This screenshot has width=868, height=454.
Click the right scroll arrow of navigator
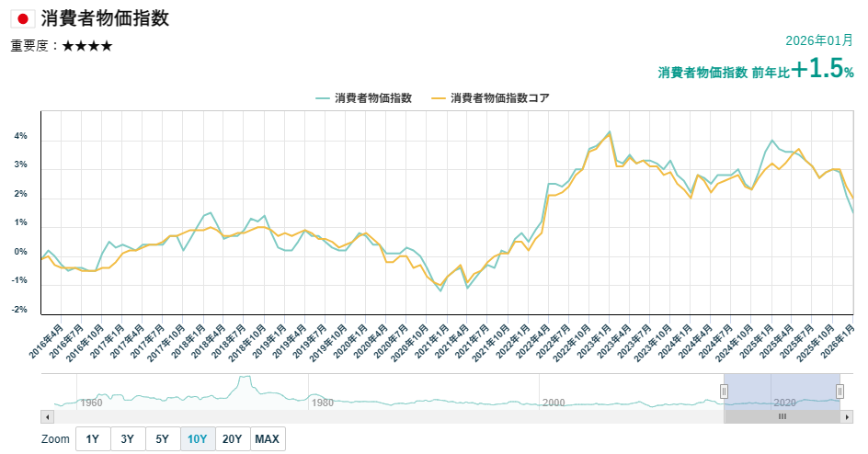847,417
